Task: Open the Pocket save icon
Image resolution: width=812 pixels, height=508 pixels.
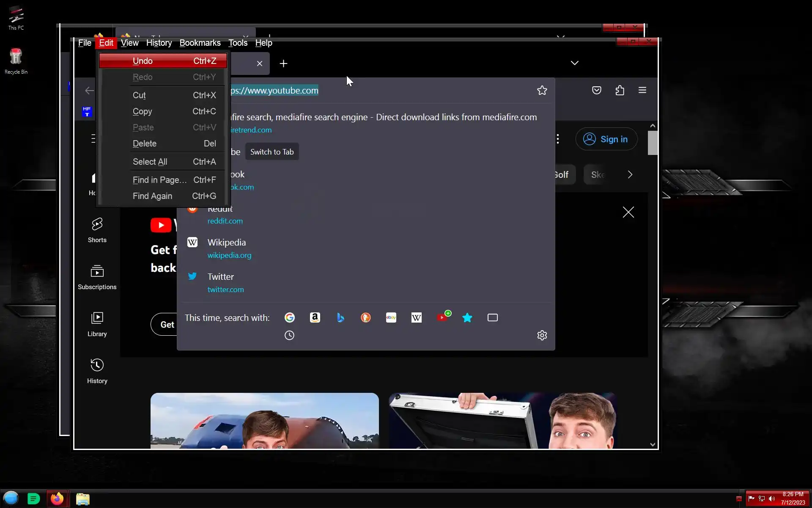Action: click(x=596, y=90)
